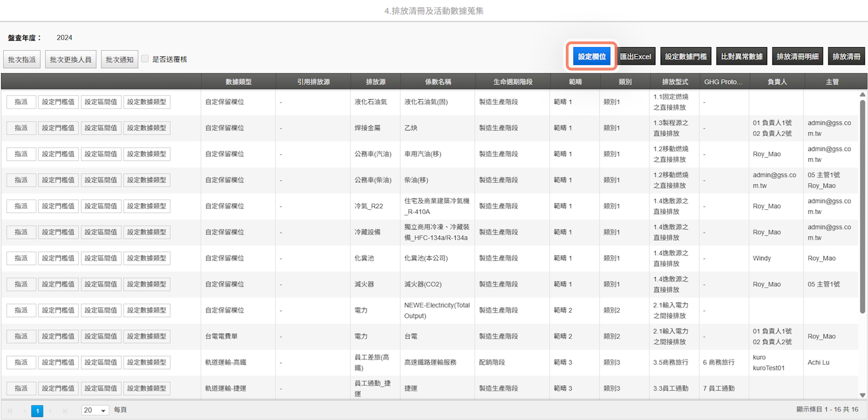Click 指派 for the 液化石油氣 row
Viewport: 868px width, 420px height.
(21, 102)
